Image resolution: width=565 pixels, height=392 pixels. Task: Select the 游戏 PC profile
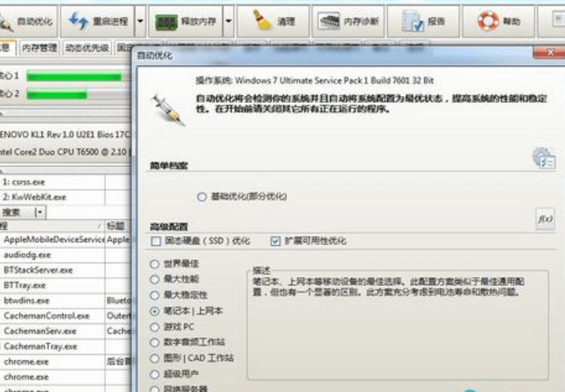[155, 327]
